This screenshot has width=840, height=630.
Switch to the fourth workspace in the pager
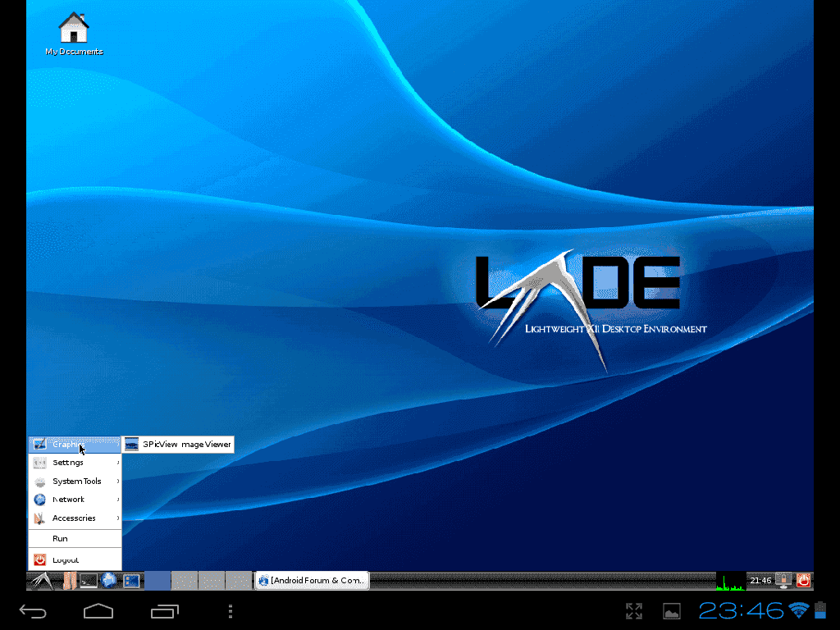(239, 581)
